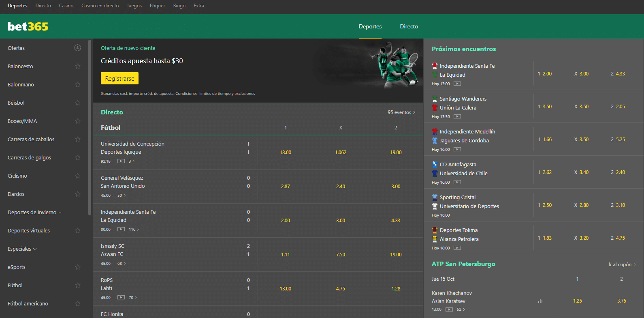
Task: Click stream icon for CD Antofagasta upcoming match
Action: tap(457, 182)
